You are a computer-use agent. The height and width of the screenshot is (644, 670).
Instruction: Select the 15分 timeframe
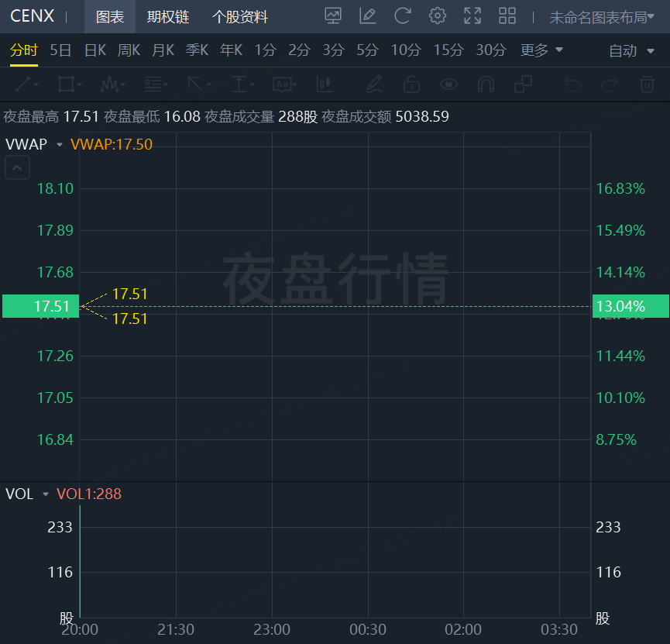coord(448,50)
